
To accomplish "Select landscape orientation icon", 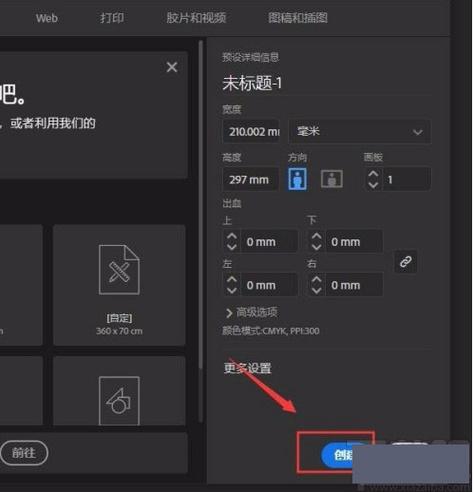I will pos(331,179).
